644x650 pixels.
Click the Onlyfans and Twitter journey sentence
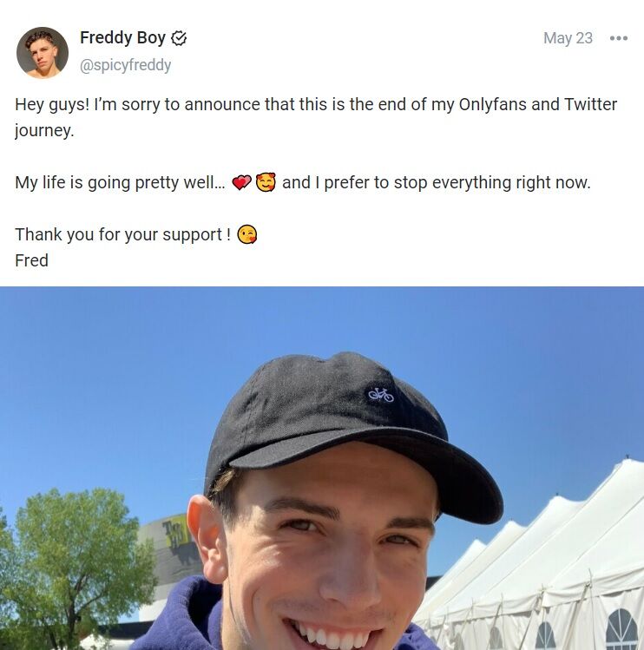click(x=316, y=117)
